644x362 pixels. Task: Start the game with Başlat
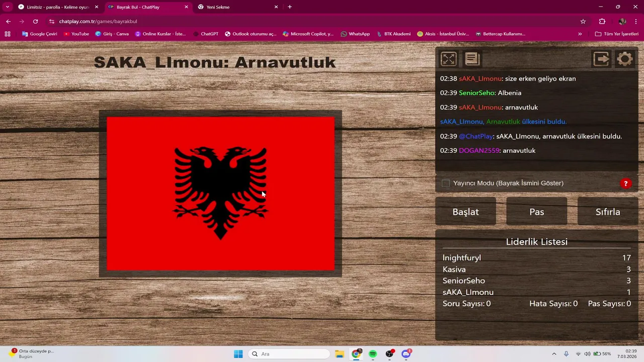tap(465, 212)
